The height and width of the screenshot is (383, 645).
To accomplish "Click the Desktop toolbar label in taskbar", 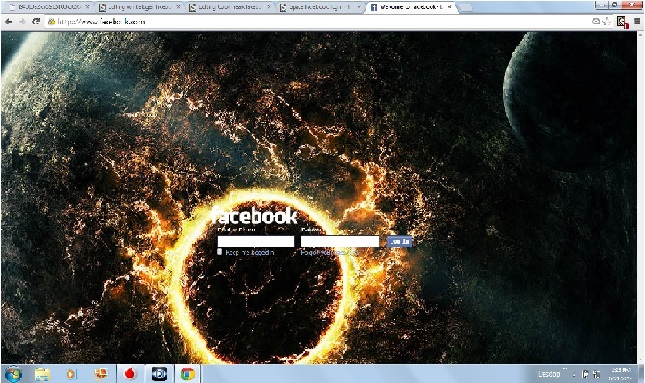I will (x=549, y=374).
